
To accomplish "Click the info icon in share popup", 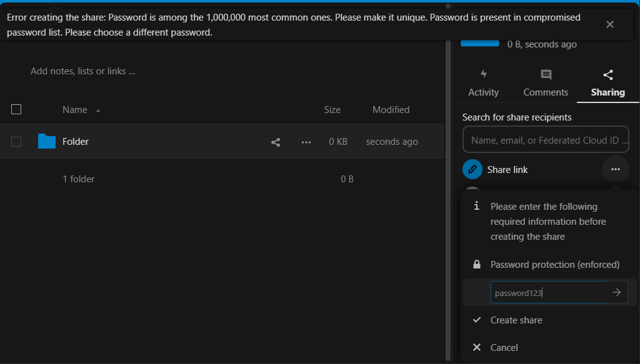I will click(x=476, y=206).
